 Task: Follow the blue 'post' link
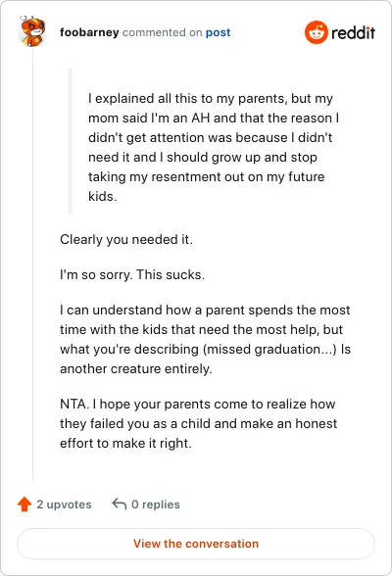(x=218, y=32)
